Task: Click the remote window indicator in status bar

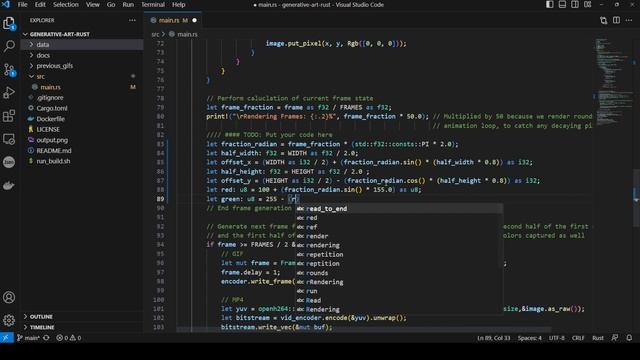Action: tap(7, 338)
